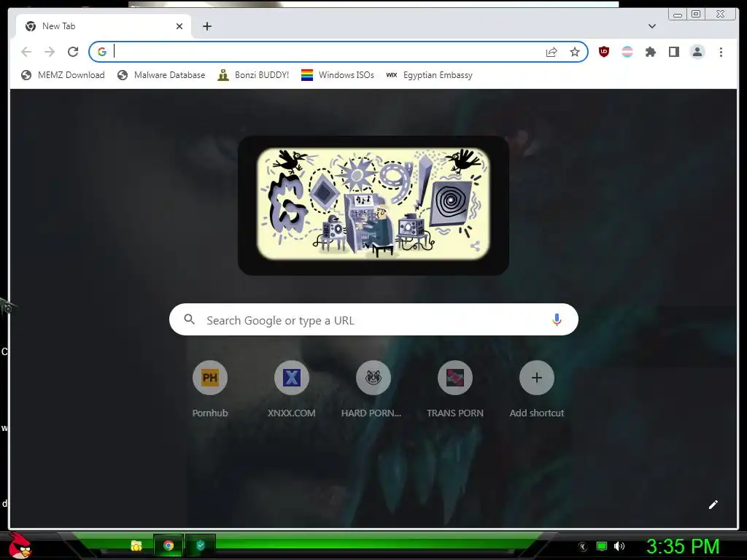Go back using the back arrow

tap(26, 52)
